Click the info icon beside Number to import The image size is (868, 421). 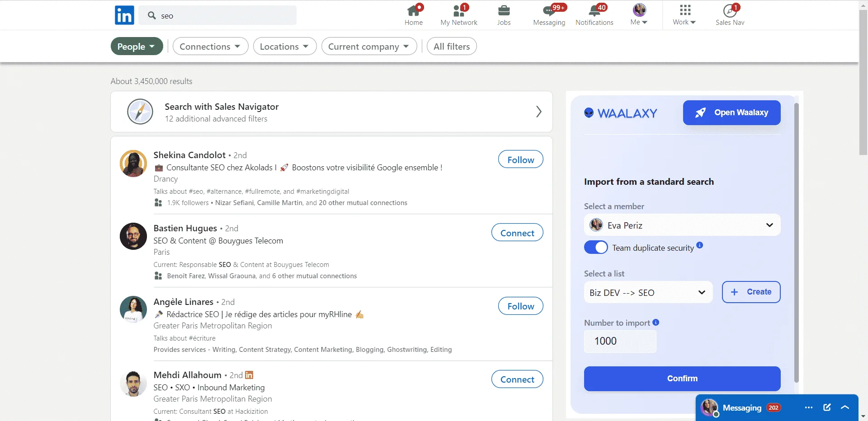tap(656, 323)
